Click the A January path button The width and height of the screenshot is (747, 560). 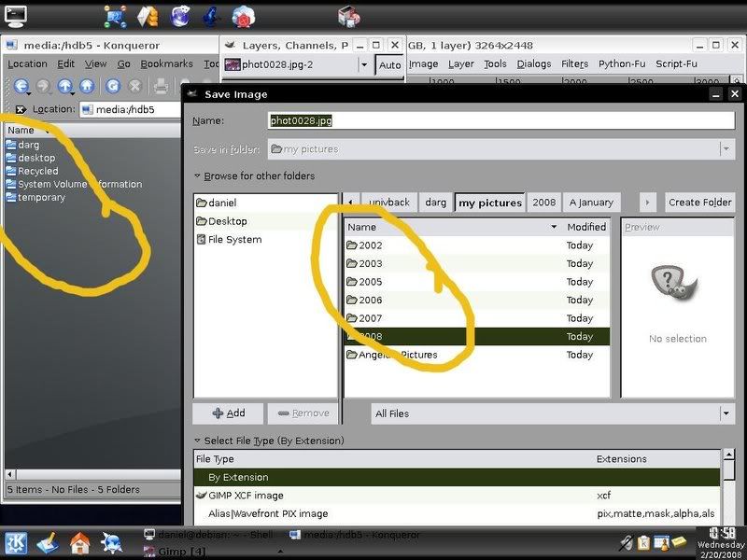click(x=591, y=203)
